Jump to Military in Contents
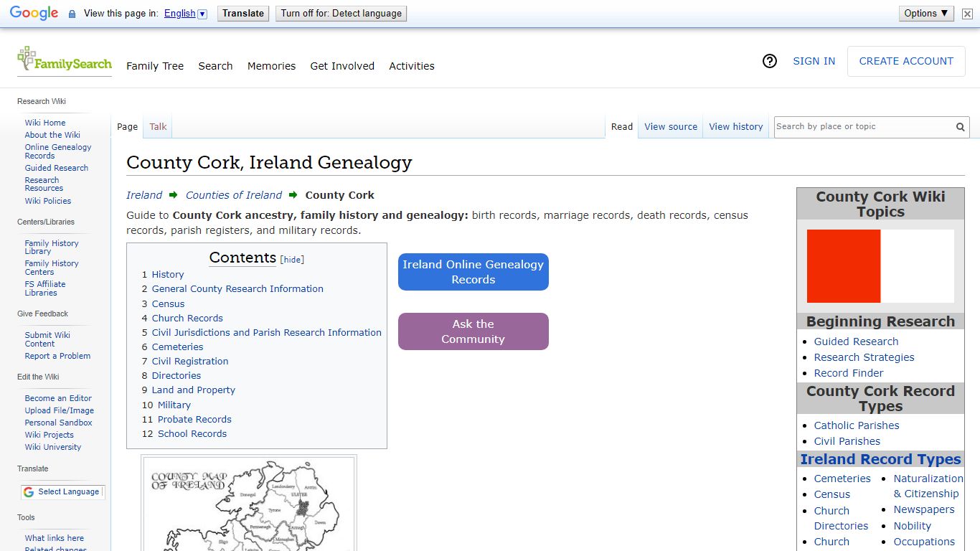The image size is (980, 551). pos(174,405)
